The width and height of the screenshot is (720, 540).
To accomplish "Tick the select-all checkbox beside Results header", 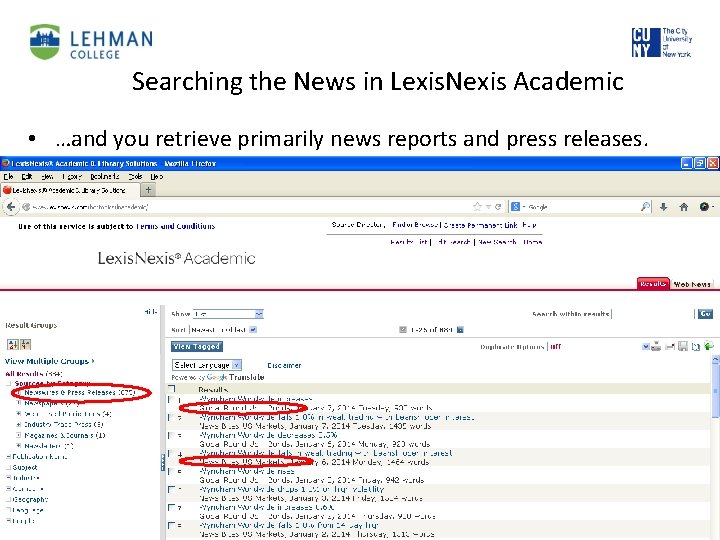I will (172, 389).
